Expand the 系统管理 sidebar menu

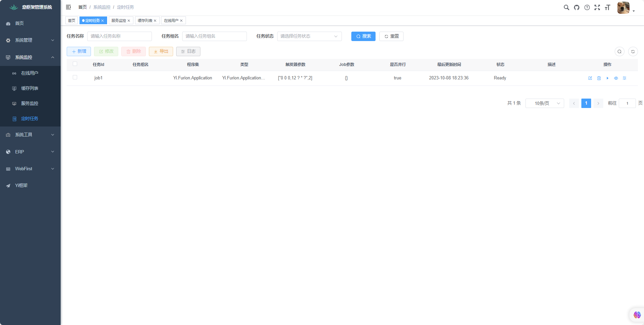(x=30, y=40)
